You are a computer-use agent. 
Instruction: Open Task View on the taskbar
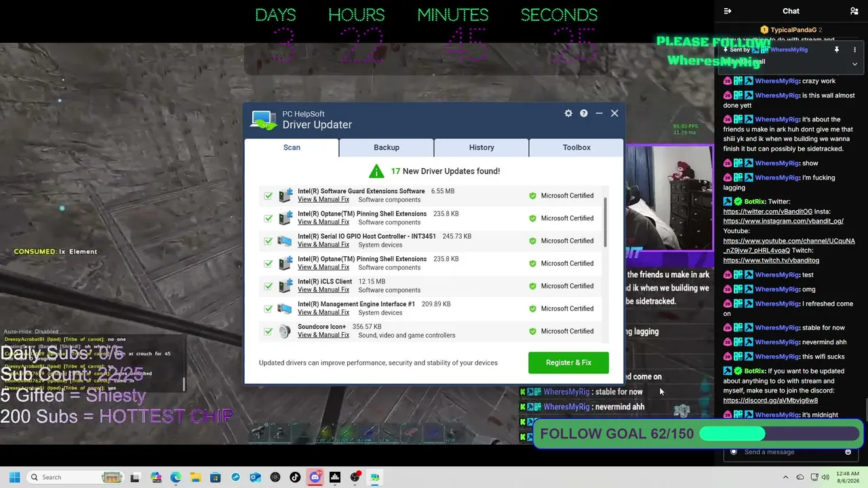(135, 477)
